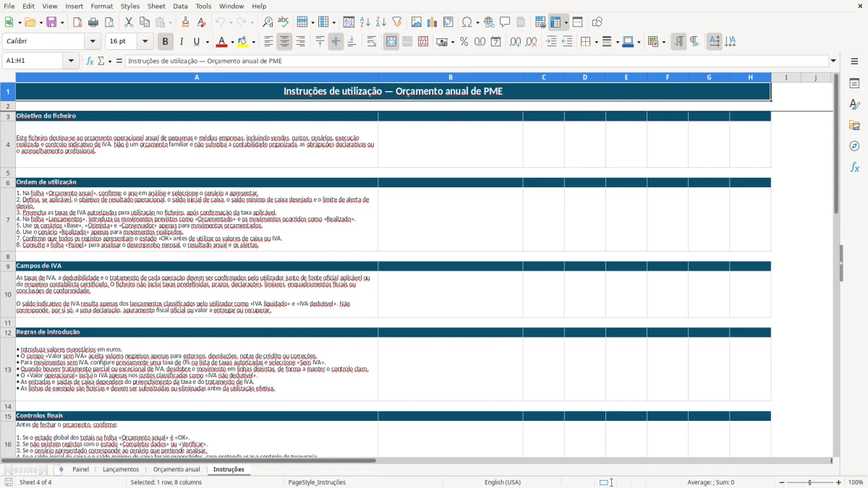The height and width of the screenshot is (488, 868).
Task: Open the Select Function (Sum) dropdown
Action: pos(110,61)
